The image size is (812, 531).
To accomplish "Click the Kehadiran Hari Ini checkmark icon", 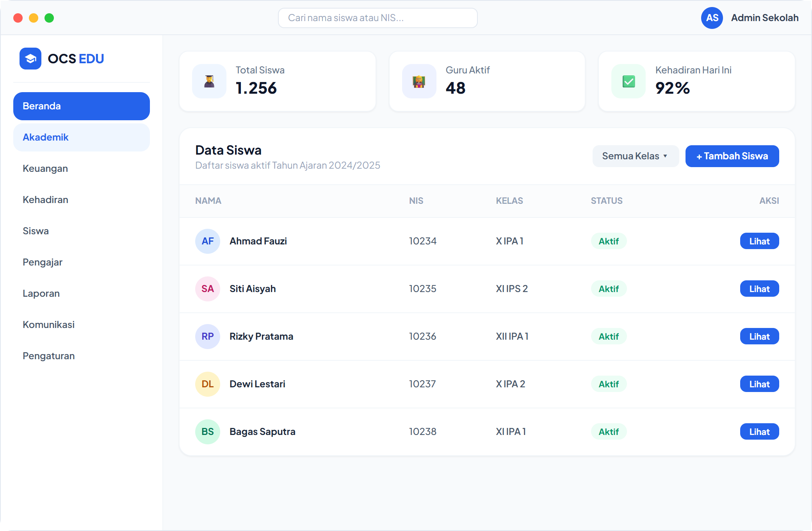I will point(629,81).
